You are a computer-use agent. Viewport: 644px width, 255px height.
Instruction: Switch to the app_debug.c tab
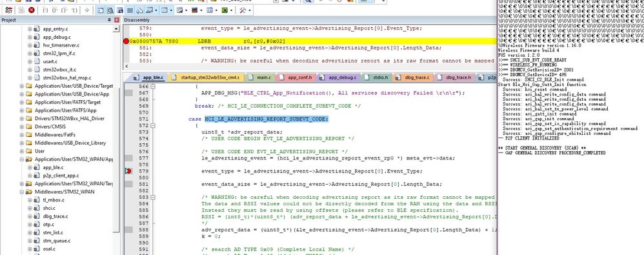(x=338, y=77)
